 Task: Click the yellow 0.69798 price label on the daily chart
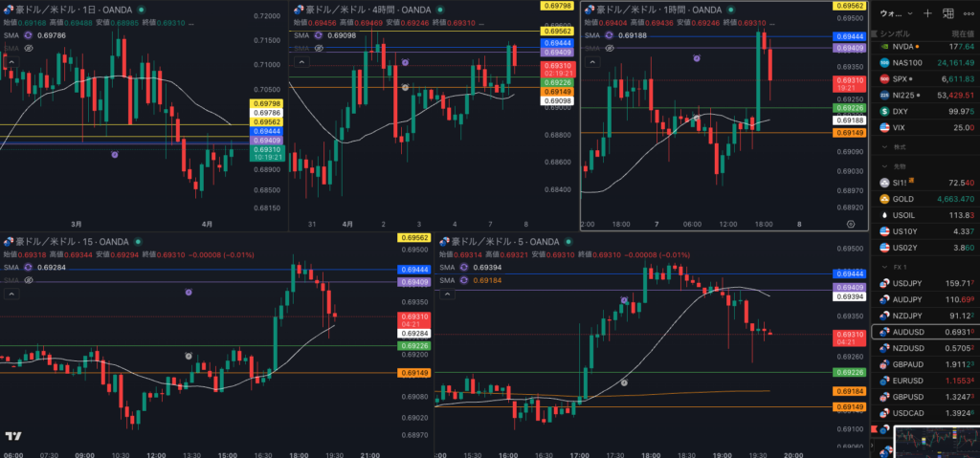point(267,102)
